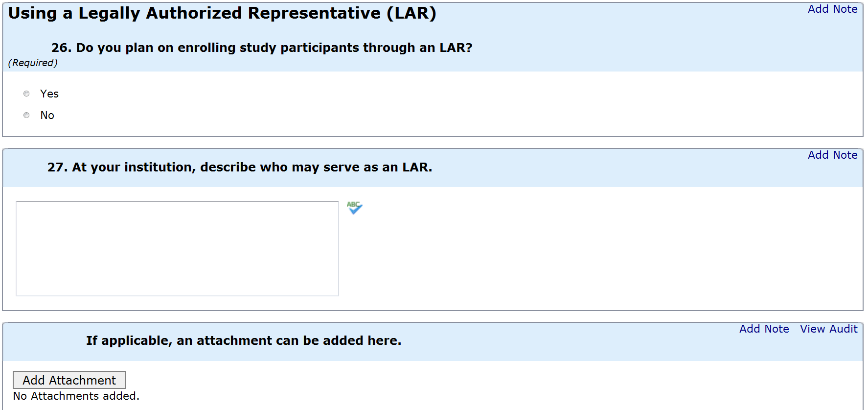Image resolution: width=868 pixels, height=410 pixels.
Task: Add Note to question 27 section
Action: (832, 155)
